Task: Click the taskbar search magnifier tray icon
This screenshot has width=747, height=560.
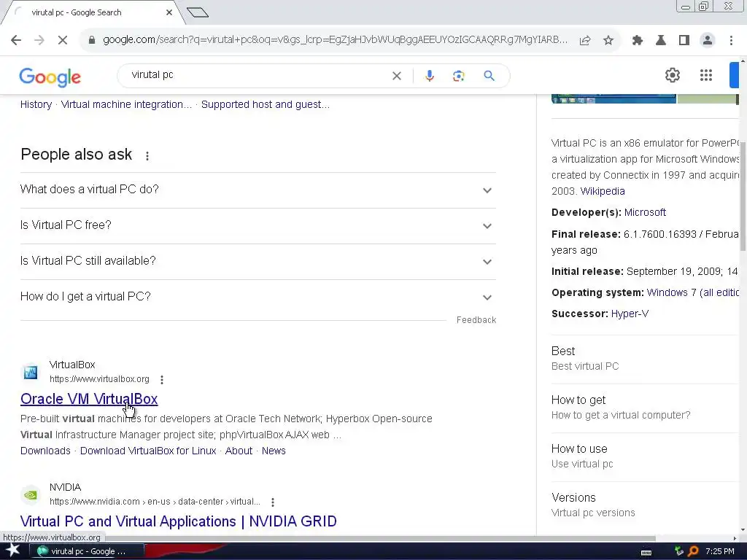Action: 693,551
